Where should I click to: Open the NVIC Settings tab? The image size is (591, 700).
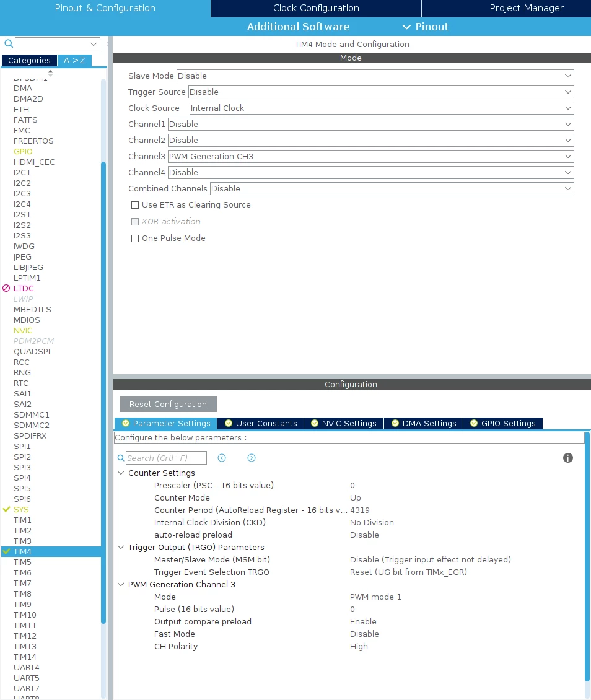(x=344, y=423)
